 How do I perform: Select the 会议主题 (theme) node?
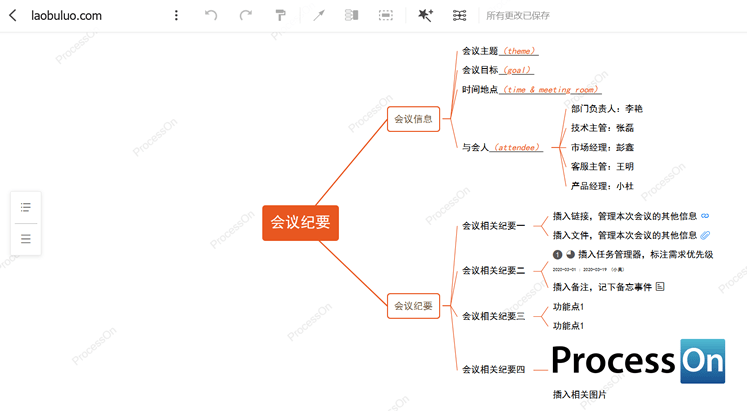click(500, 51)
